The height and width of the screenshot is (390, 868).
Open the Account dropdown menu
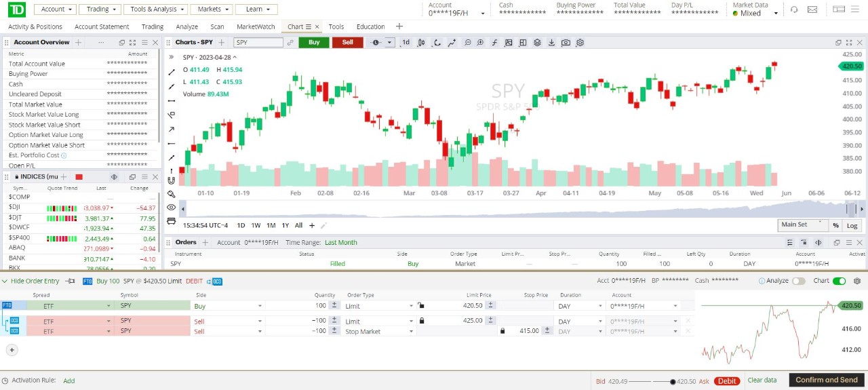pyautogui.click(x=54, y=9)
